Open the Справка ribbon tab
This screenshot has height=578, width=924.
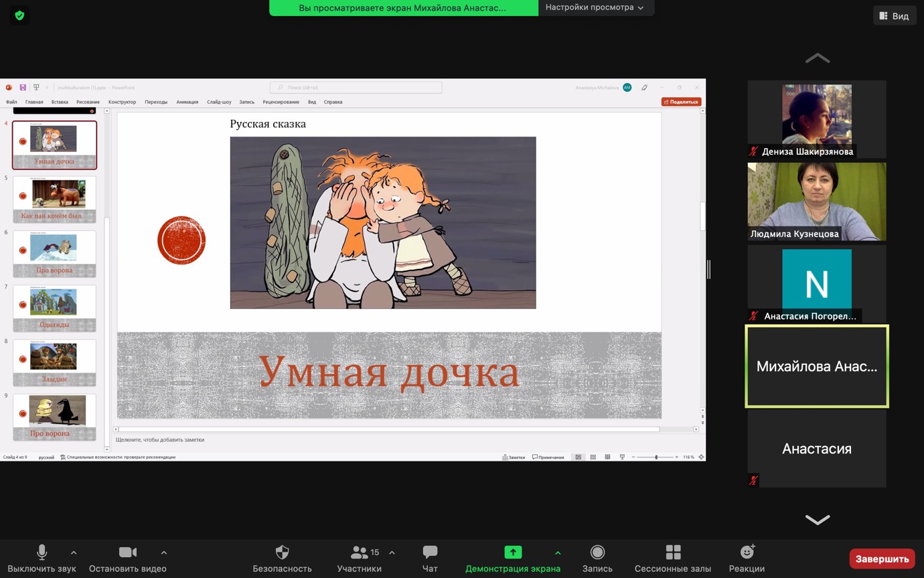click(333, 102)
